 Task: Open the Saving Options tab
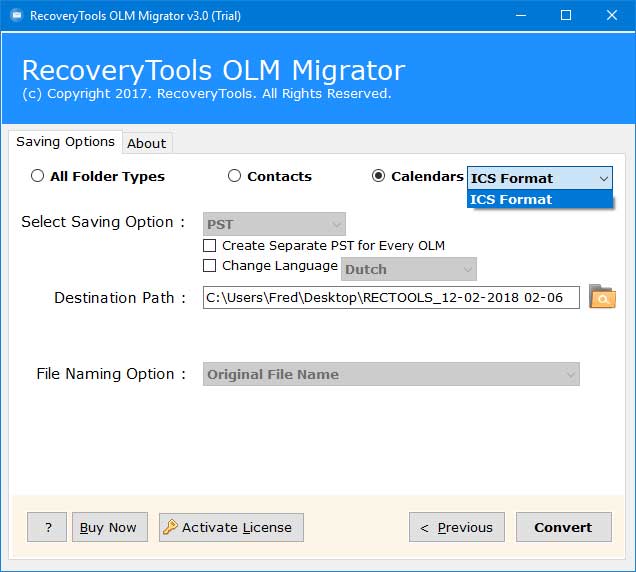(65, 142)
